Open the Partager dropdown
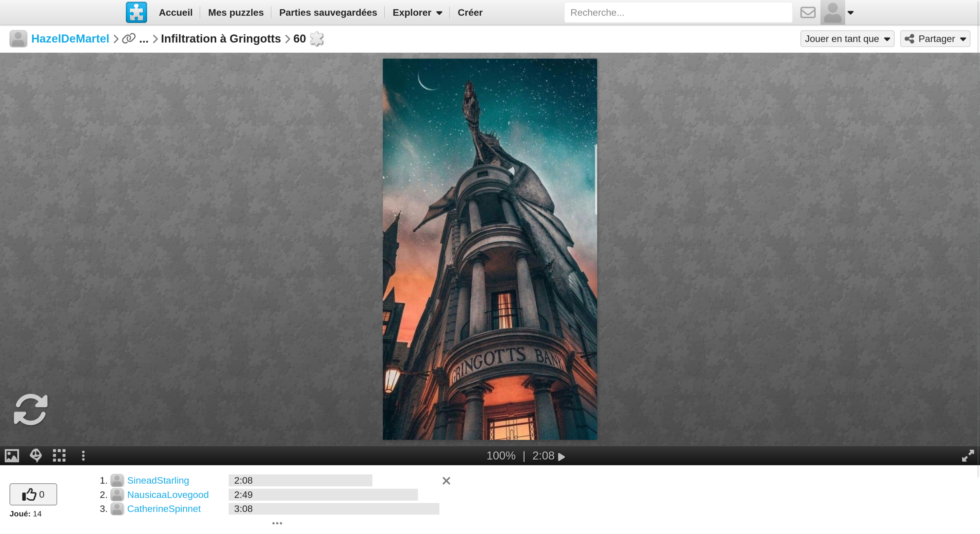The image size is (980, 534). coord(935,39)
